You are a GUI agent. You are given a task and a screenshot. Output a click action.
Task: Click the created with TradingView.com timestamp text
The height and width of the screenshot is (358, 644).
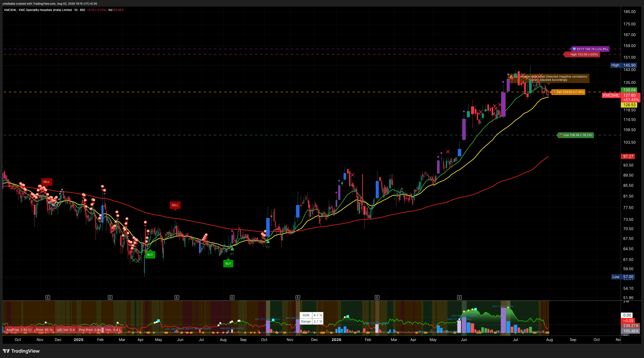(49, 3)
